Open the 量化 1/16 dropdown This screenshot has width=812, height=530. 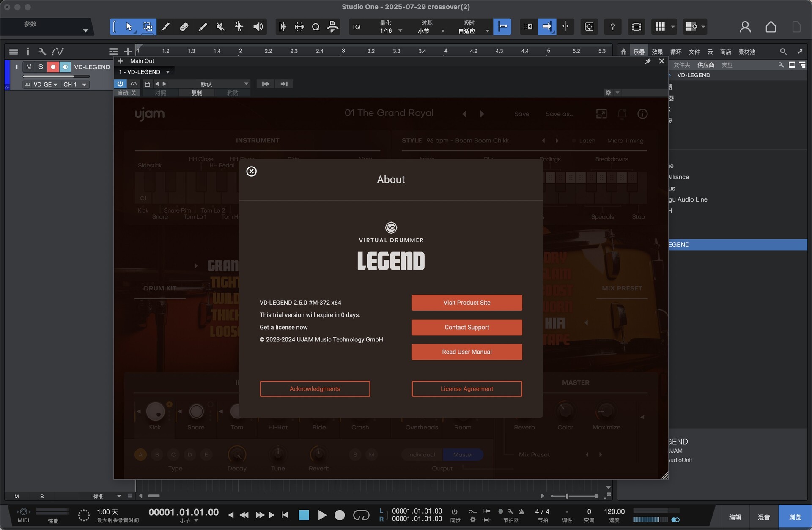pyautogui.click(x=390, y=27)
